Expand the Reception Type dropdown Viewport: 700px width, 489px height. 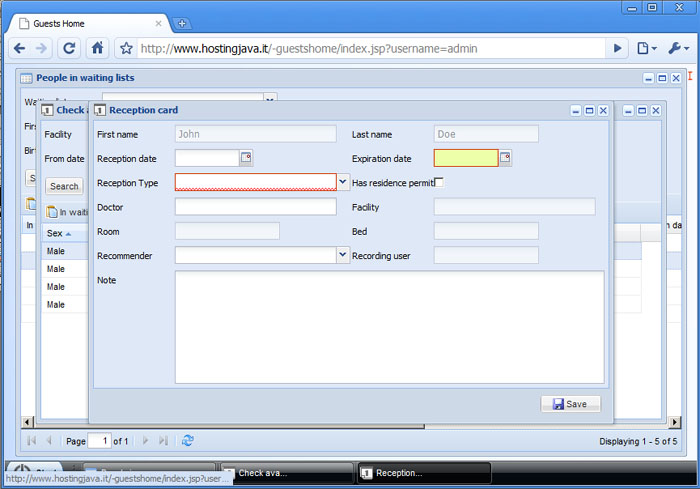[343, 182]
